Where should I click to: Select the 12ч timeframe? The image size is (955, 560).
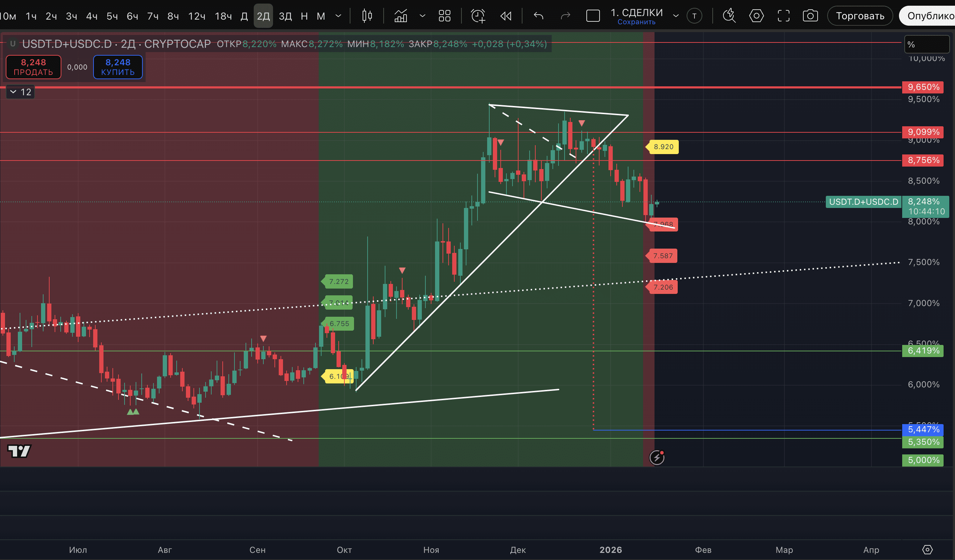[x=197, y=16]
